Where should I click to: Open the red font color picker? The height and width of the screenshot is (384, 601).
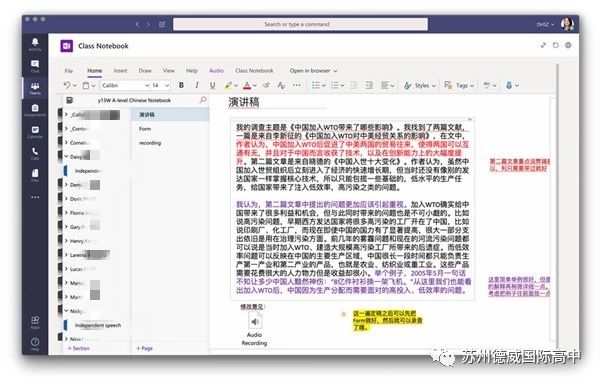click(x=247, y=85)
